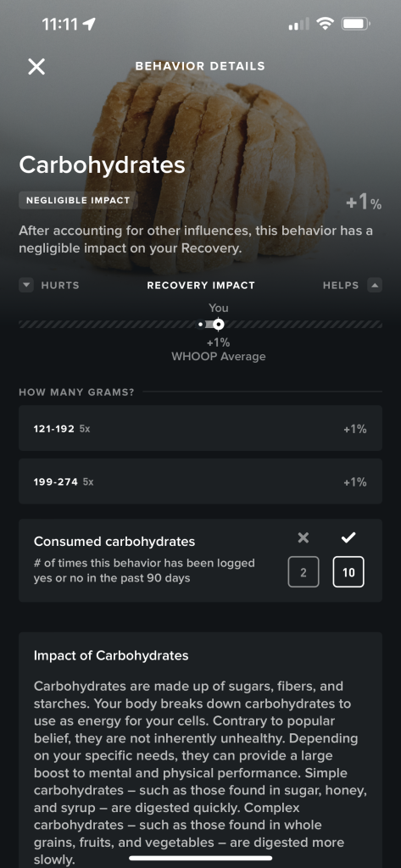Screen dimensions: 401x868
Task: Tap the X icon above 2
Action: point(304,537)
